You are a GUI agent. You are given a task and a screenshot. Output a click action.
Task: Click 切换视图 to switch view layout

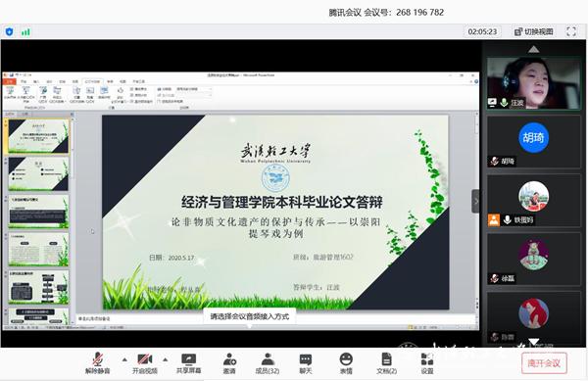534,32
